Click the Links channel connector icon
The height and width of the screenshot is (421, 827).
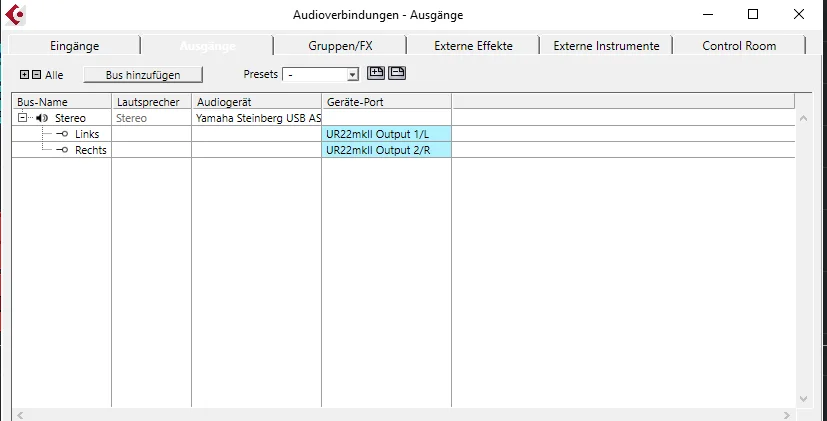click(62, 134)
